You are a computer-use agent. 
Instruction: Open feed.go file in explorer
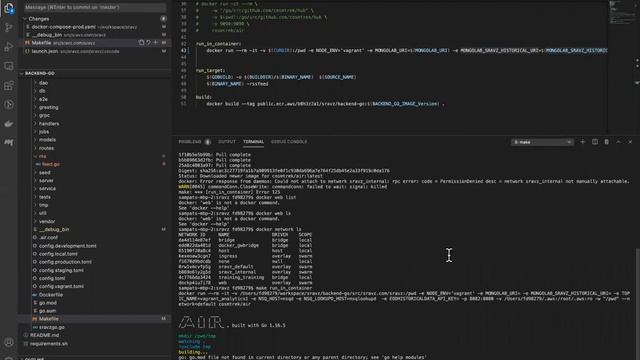[x=51, y=164]
